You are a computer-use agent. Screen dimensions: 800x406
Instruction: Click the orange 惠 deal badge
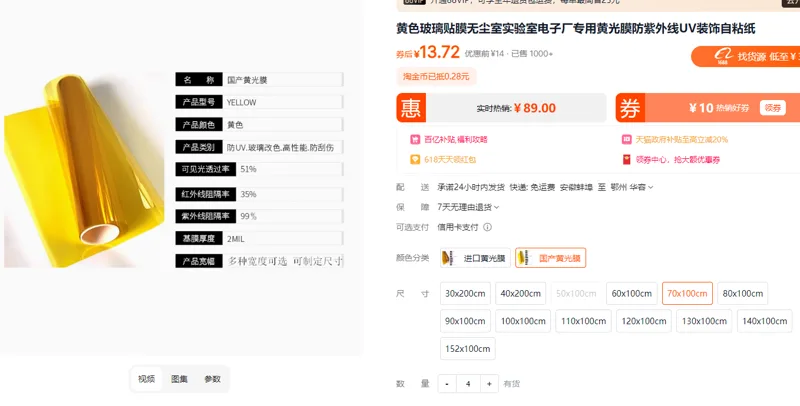[x=411, y=108]
